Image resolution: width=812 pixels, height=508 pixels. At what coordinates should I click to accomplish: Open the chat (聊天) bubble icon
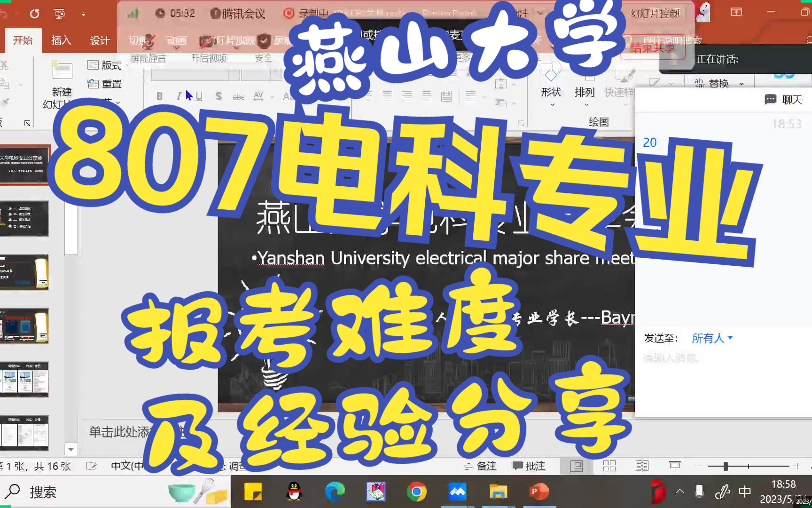click(x=770, y=99)
